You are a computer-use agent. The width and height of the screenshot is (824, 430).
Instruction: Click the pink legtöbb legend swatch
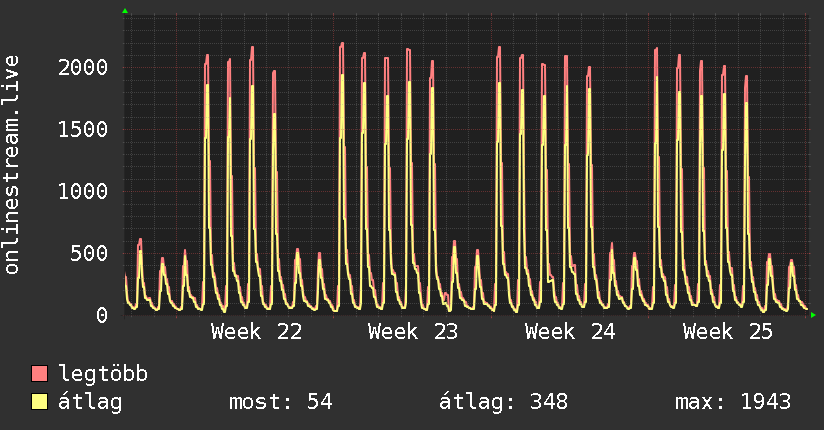pos(39,373)
